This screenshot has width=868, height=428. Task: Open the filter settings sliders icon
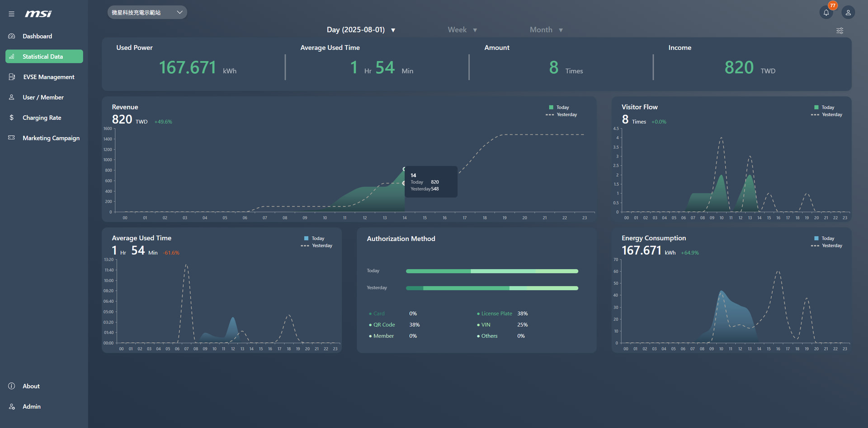840,31
